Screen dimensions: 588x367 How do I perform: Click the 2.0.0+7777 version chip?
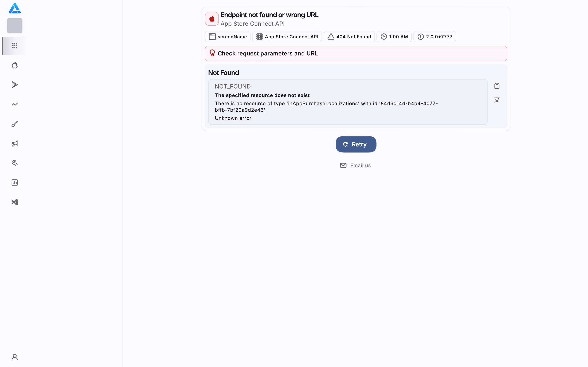point(435,37)
